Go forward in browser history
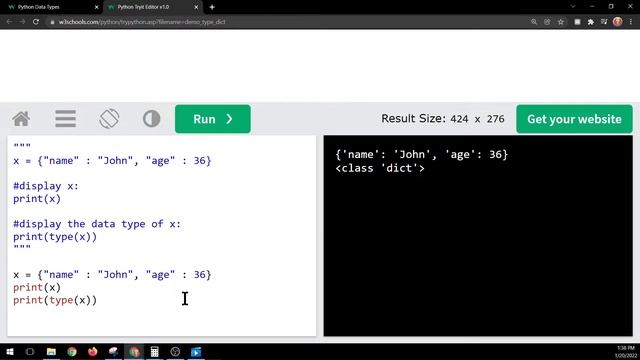The image size is (640, 360). point(22,22)
